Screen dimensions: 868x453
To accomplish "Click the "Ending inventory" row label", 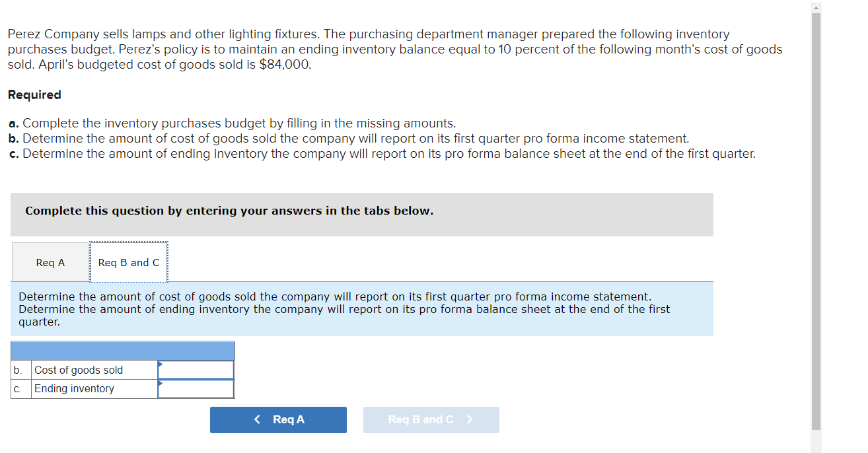I will click(74, 389).
